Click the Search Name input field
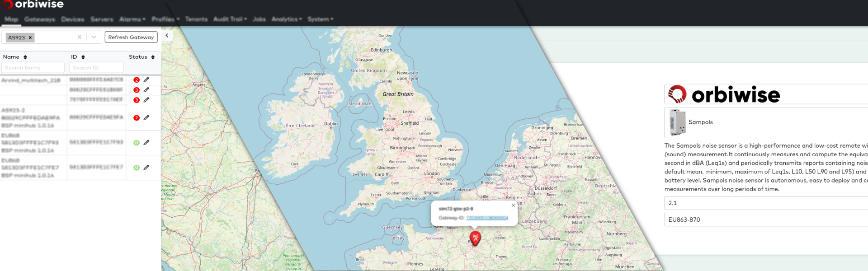This screenshot has width=868, height=271. click(33, 68)
